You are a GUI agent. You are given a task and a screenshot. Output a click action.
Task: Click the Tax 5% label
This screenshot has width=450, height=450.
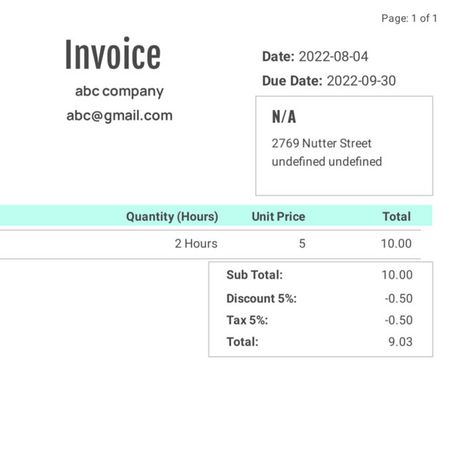tap(247, 320)
